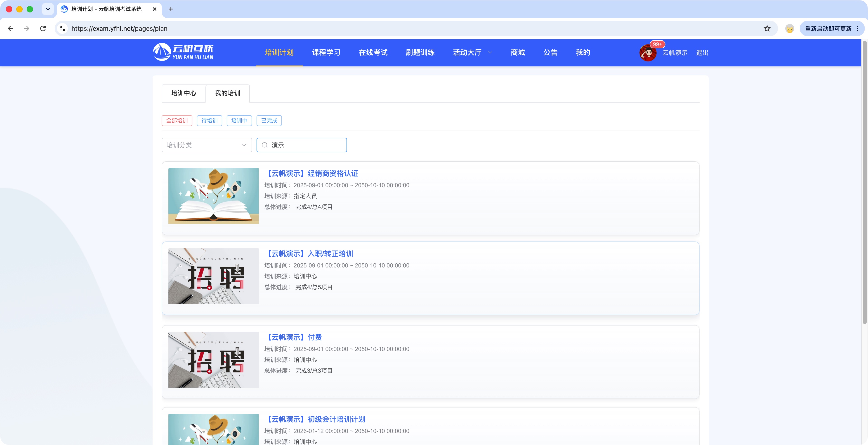Open the browser profile avatar icon
Image resolution: width=868 pixels, height=445 pixels.
coord(790,29)
